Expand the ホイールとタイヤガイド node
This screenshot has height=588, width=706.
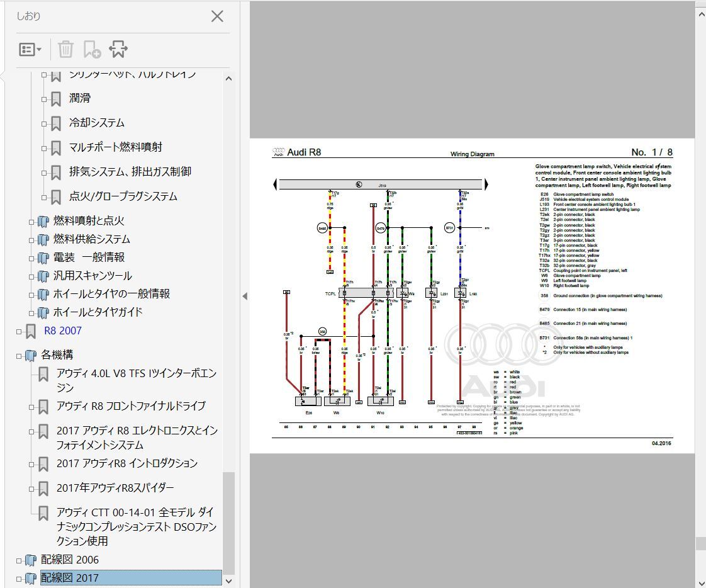31,313
